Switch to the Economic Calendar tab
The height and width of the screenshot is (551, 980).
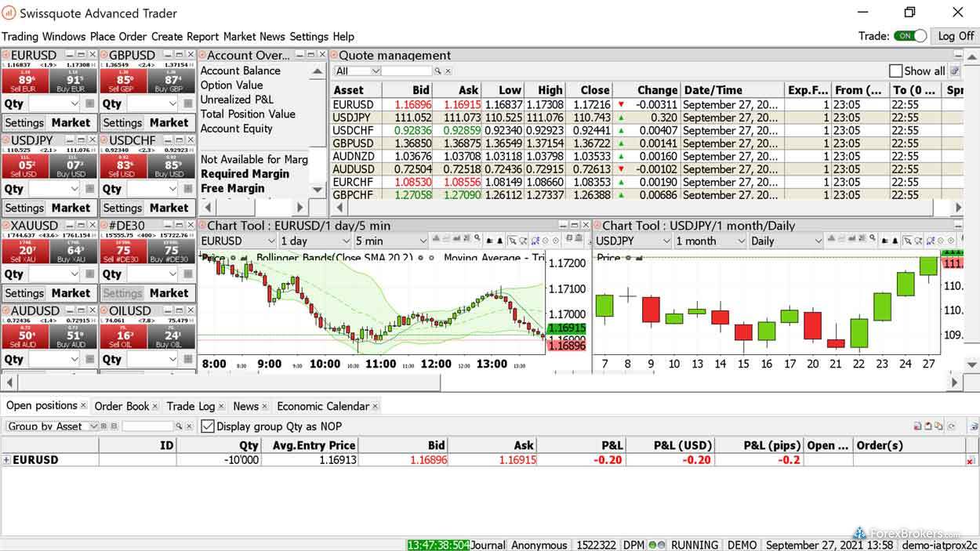coord(322,406)
